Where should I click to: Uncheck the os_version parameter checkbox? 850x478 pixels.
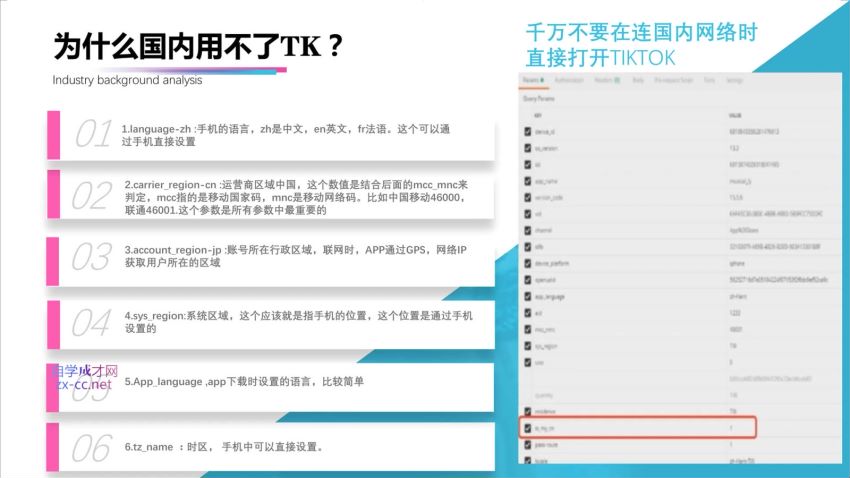point(527,148)
